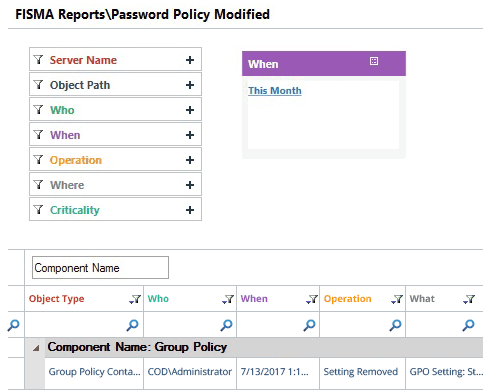This screenshot has height=390, width=500.
Task: Open the This Month link
Action: [275, 90]
